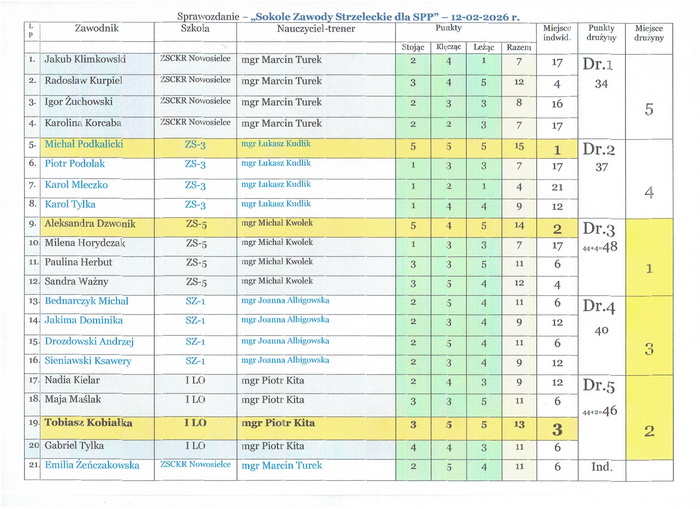Click the Miejsce drużyny header

649,33
